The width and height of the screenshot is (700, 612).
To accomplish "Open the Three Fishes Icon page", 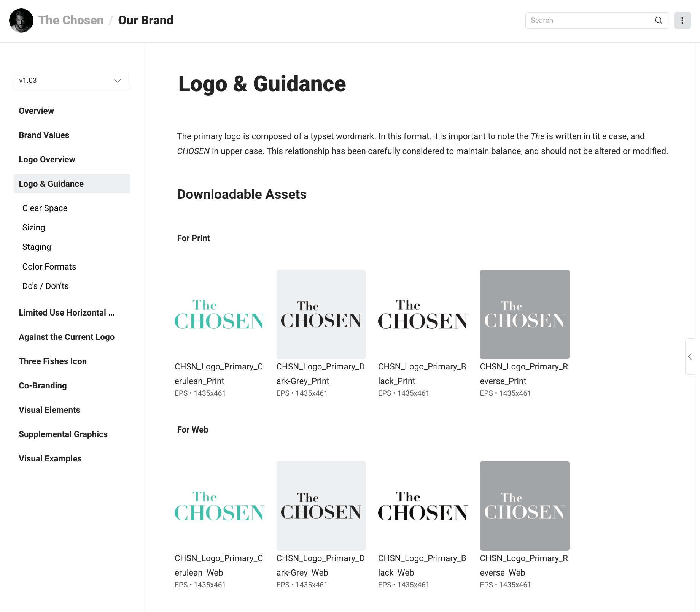I will 52,361.
